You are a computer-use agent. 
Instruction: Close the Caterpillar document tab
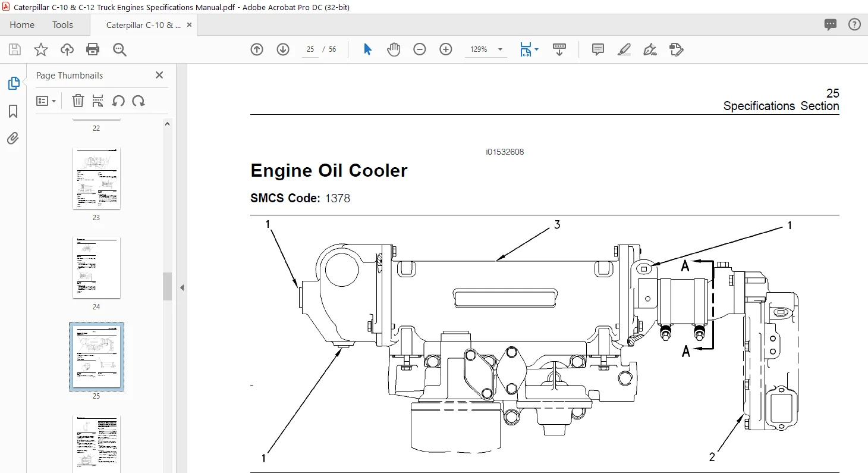coord(190,25)
